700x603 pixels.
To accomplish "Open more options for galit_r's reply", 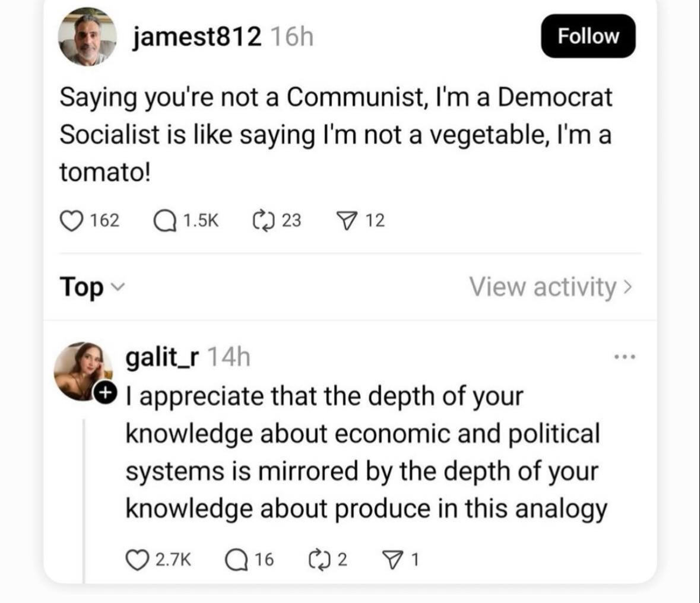I will [x=625, y=357].
